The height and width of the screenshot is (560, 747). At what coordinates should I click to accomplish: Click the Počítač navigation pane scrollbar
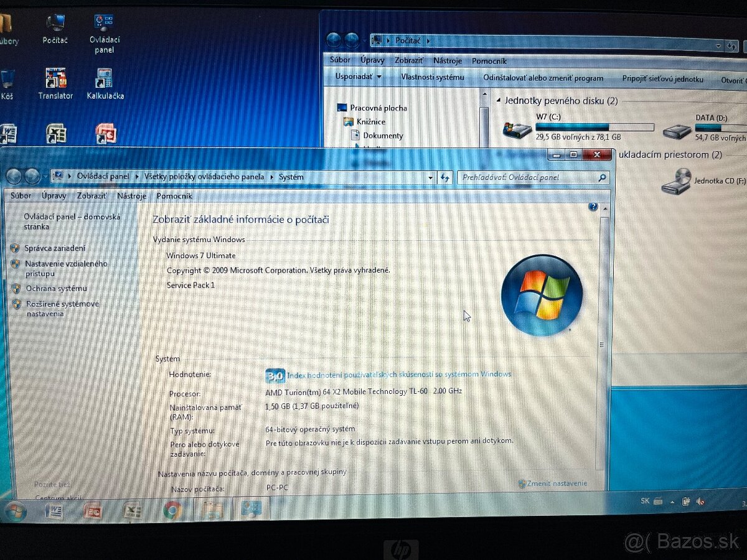pos(485,119)
